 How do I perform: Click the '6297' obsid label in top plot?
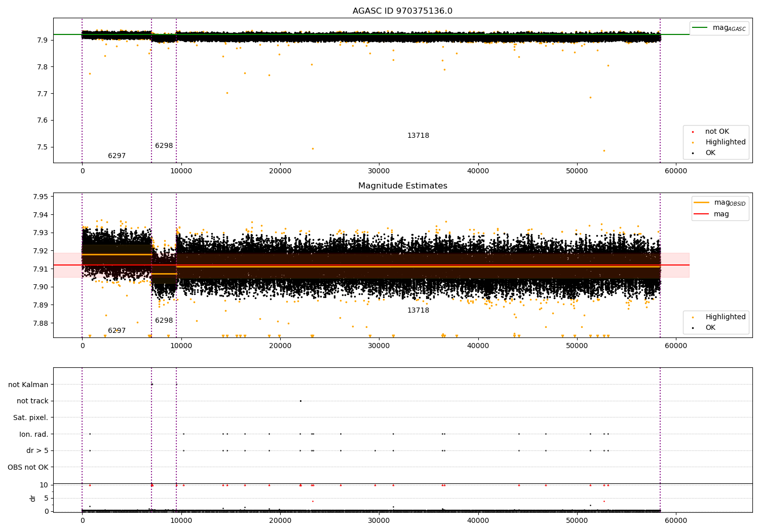[117, 156]
